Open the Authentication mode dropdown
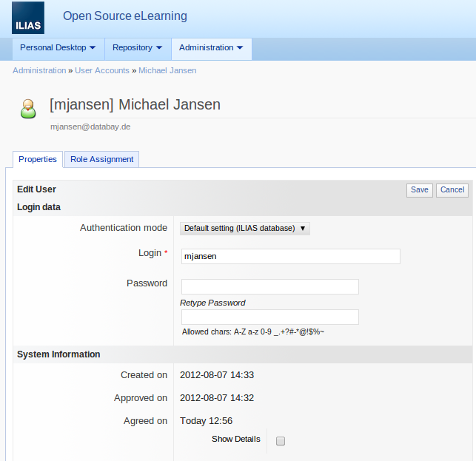 pyautogui.click(x=245, y=229)
